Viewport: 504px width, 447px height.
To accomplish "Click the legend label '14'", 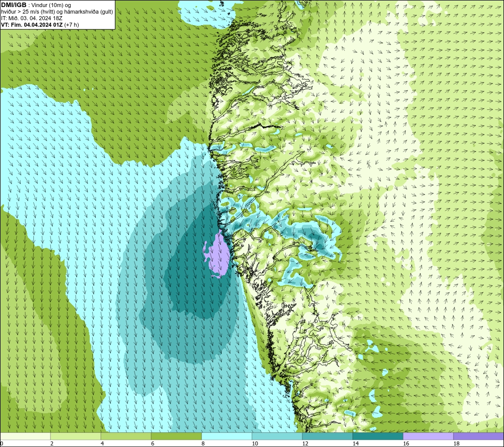I will tap(355, 443).
